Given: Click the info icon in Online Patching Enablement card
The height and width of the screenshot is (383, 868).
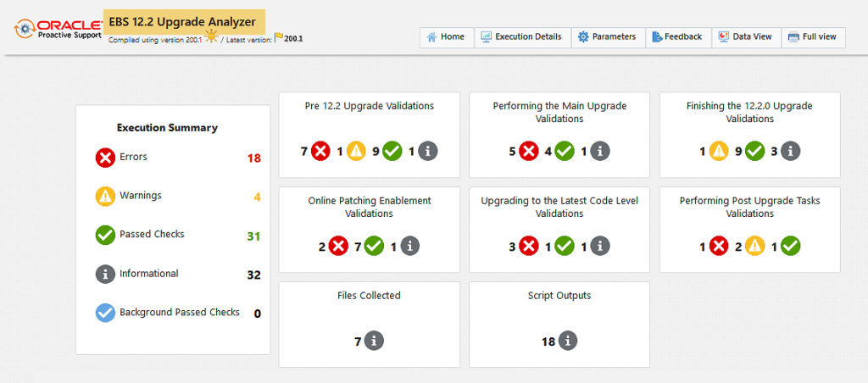Looking at the screenshot, I should [x=409, y=247].
